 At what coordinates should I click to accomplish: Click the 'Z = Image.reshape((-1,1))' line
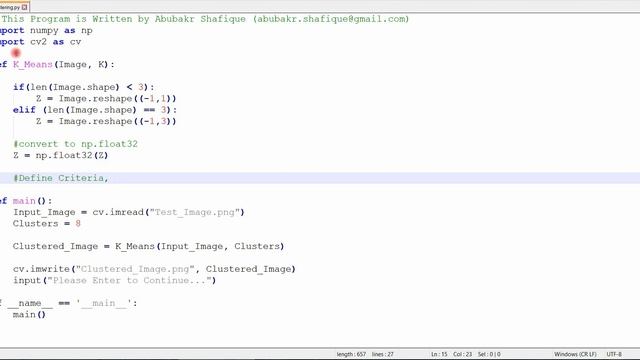[106, 99]
